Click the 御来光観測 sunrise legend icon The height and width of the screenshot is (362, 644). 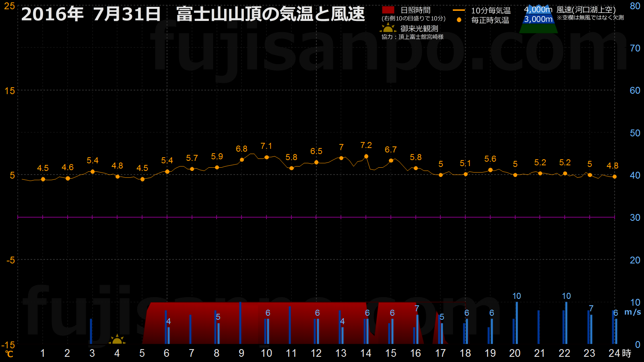pyautogui.click(x=388, y=28)
